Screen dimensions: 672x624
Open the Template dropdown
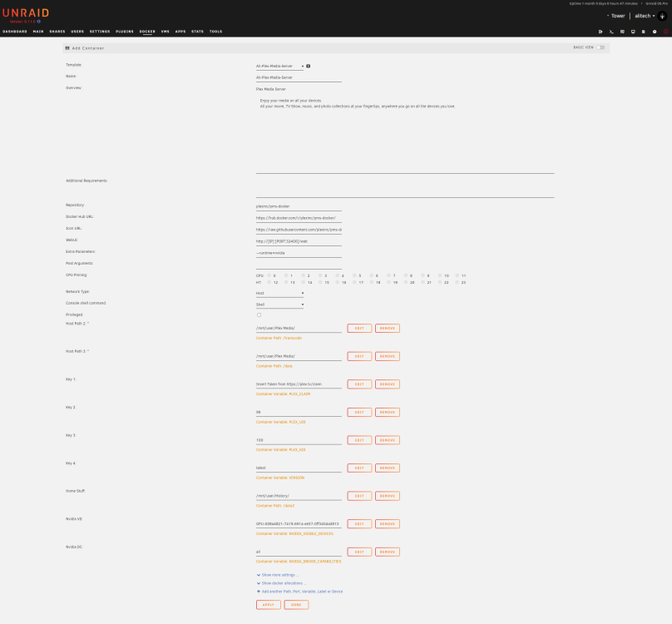coord(279,66)
